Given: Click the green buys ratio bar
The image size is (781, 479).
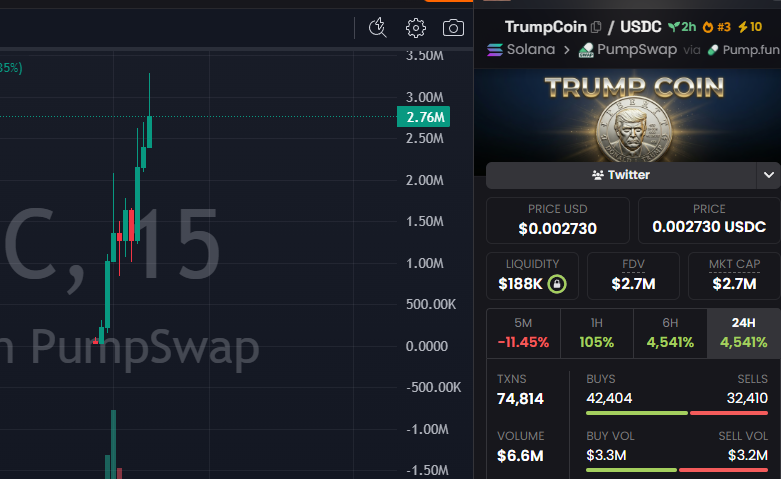Looking at the screenshot, I should (x=637, y=413).
